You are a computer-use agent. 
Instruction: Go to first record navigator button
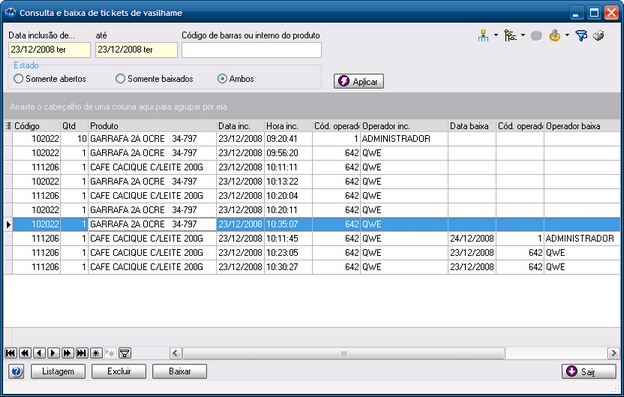[x=11, y=353]
